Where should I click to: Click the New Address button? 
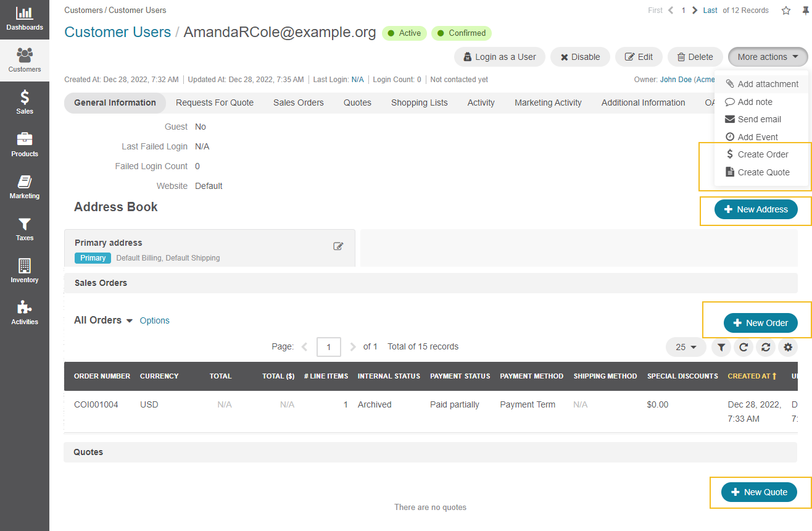pos(756,209)
